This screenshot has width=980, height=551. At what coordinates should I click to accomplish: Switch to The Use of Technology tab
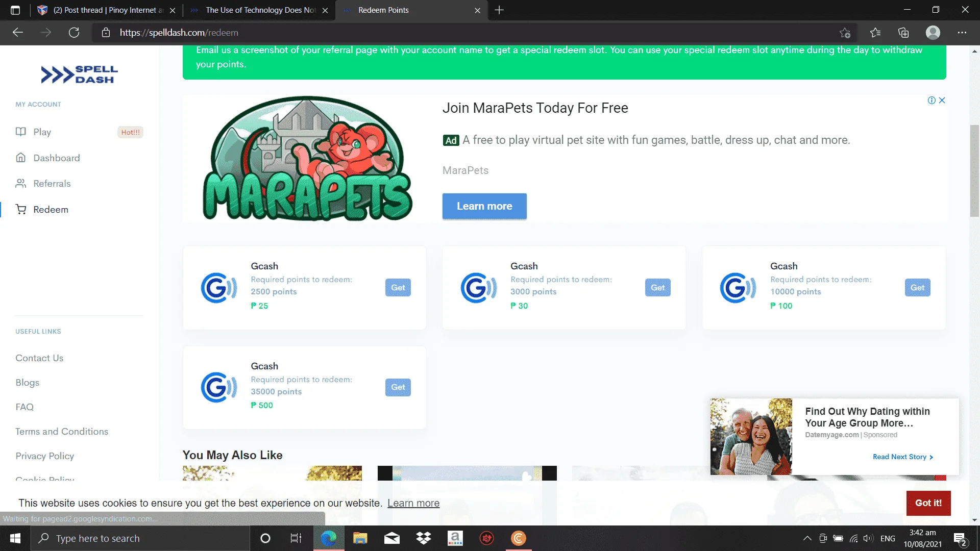(x=259, y=10)
